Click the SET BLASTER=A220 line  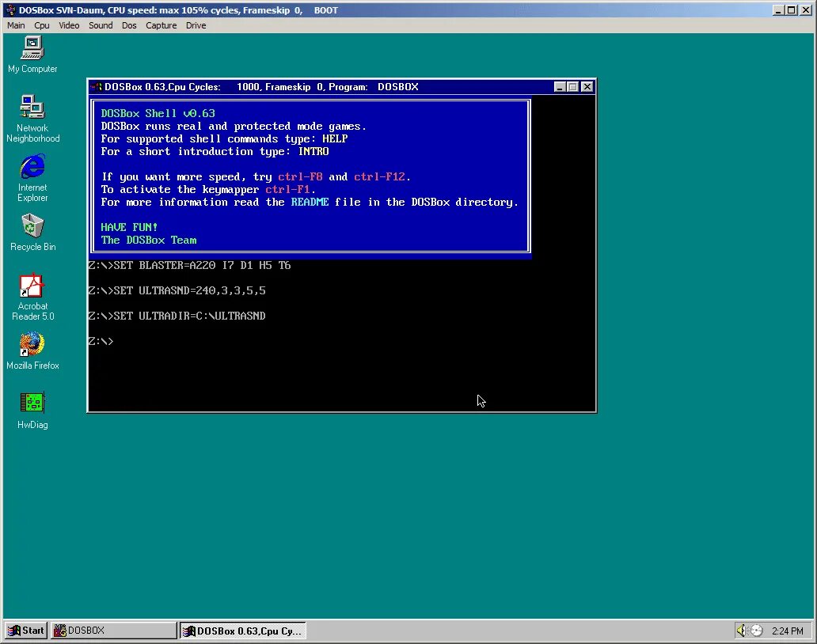click(x=190, y=265)
